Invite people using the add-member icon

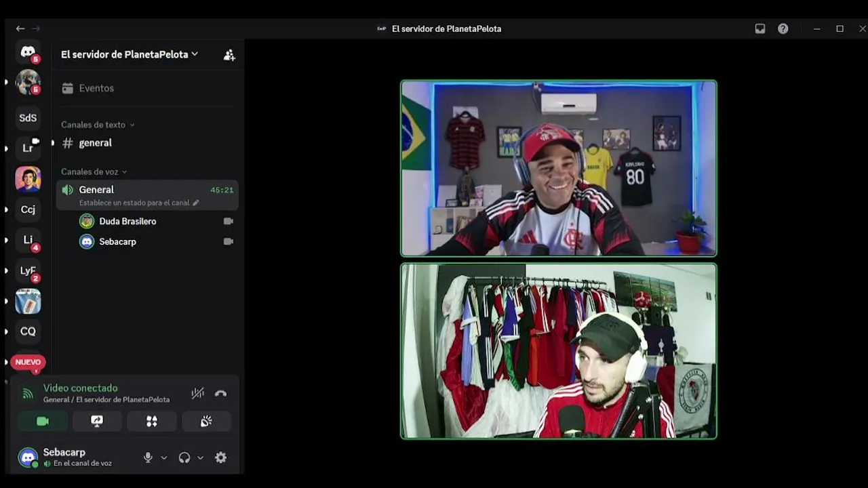point(229,55)
